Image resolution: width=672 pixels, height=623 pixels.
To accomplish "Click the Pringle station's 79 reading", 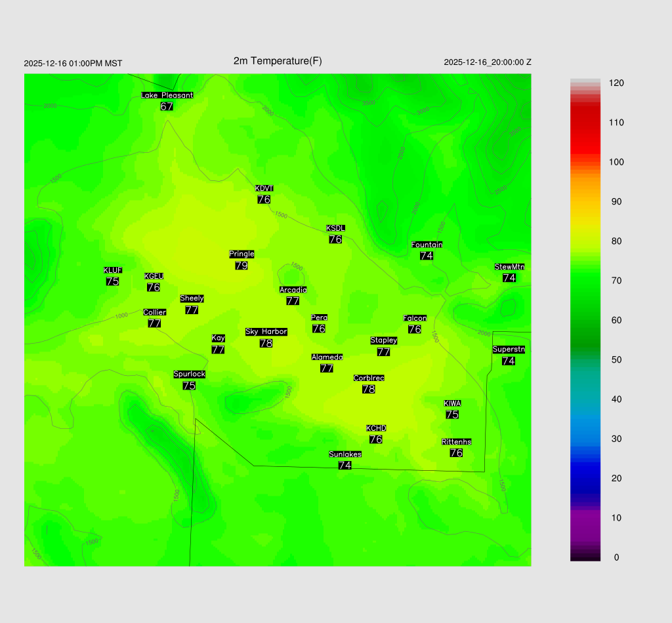I will click(241, 266).
